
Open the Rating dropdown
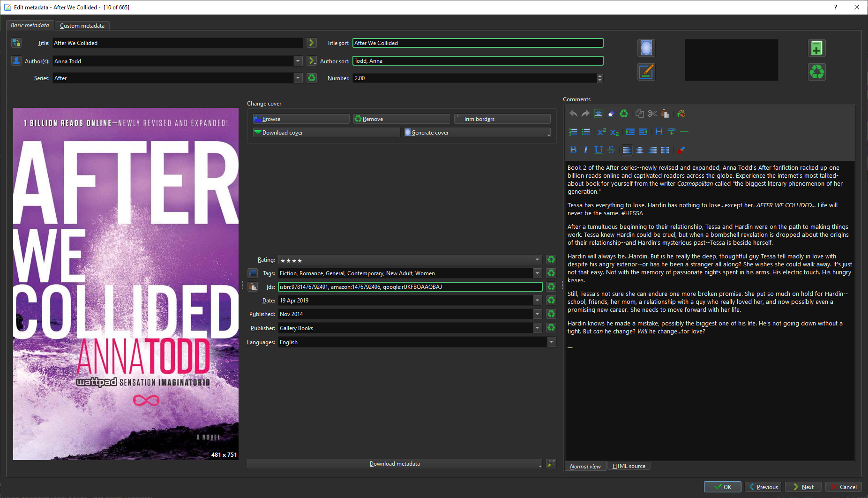tap(537, 260)
